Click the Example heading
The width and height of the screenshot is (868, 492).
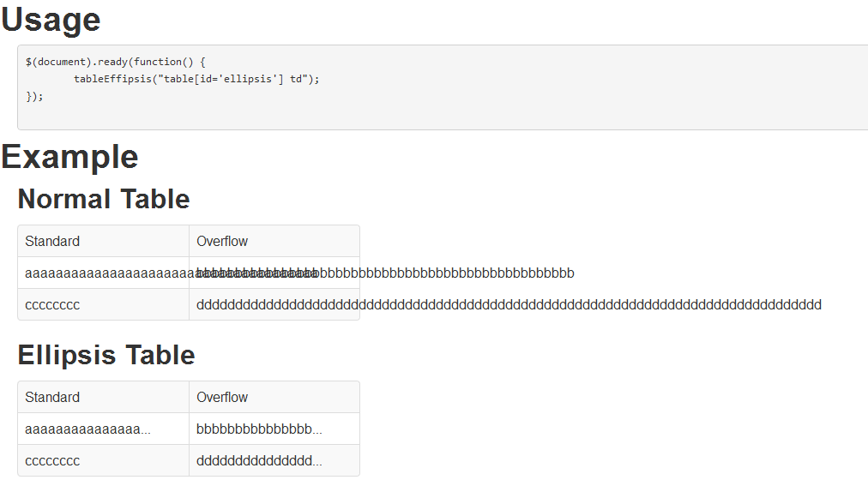click(x=69, y=157)
